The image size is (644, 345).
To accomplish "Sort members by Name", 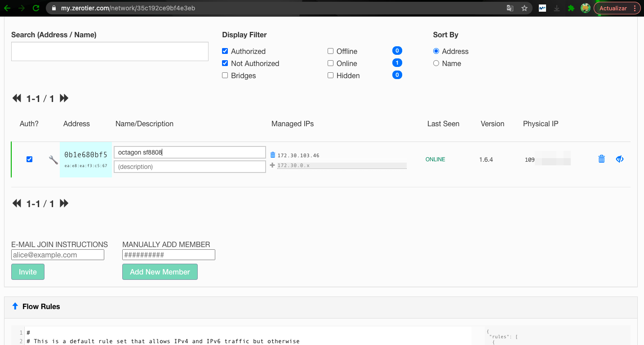I will pos(436,63).
